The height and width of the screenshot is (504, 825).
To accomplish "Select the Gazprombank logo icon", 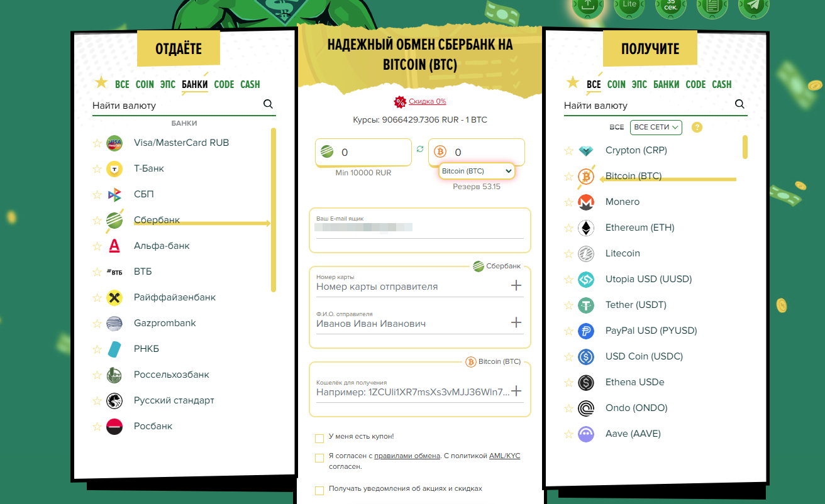I will pos(114,324).
